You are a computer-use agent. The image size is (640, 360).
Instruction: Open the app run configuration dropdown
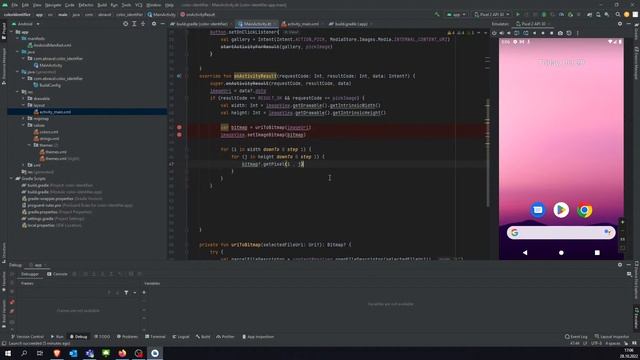(456, 14)
